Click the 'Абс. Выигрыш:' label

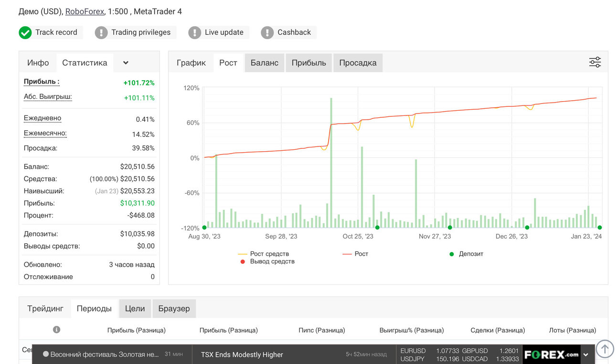(48, 97)
